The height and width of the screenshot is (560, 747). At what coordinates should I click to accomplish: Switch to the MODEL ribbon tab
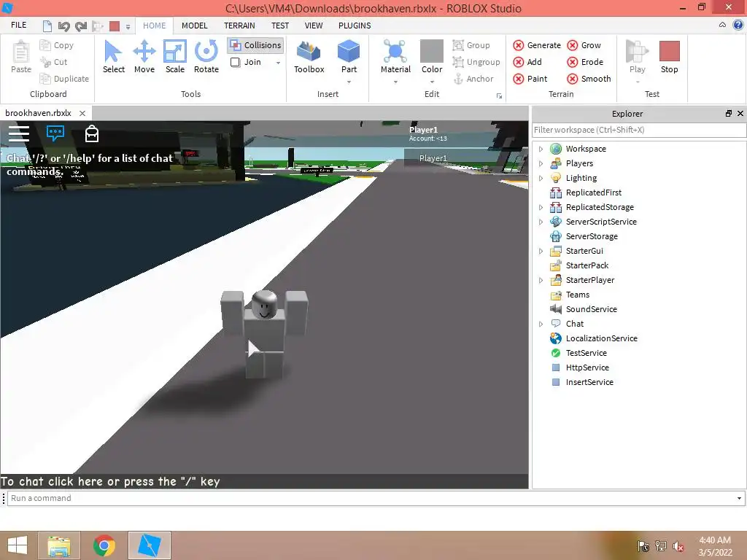click(x=194, y=26)
